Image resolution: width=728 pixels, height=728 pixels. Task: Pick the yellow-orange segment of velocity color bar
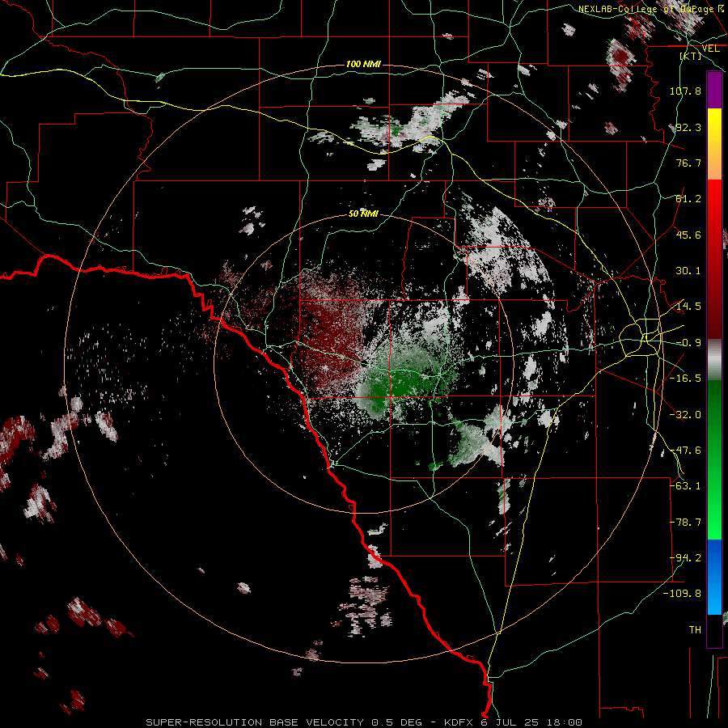[714, 144]
